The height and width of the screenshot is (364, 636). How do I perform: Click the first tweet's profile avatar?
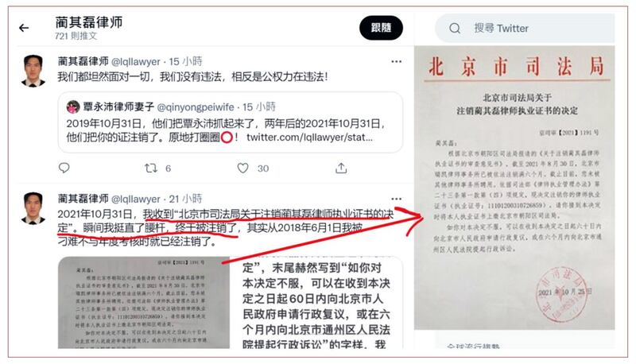pos(33,72)
